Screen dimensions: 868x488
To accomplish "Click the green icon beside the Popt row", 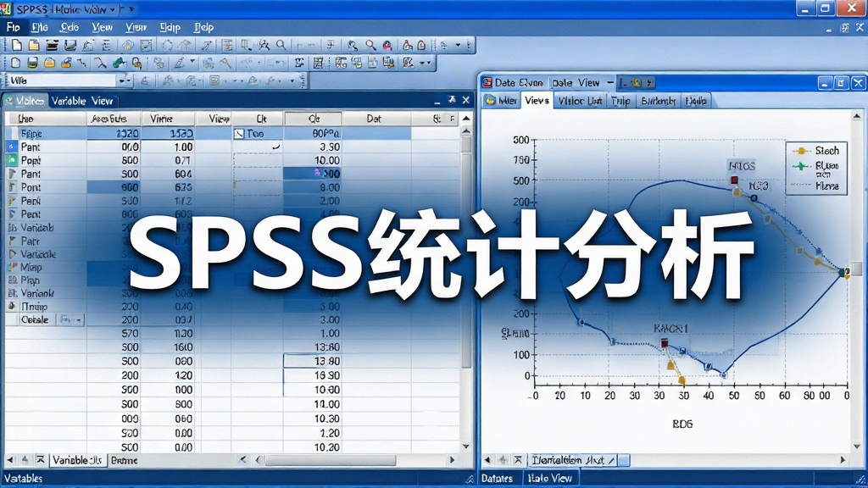I will coord(12,160).
